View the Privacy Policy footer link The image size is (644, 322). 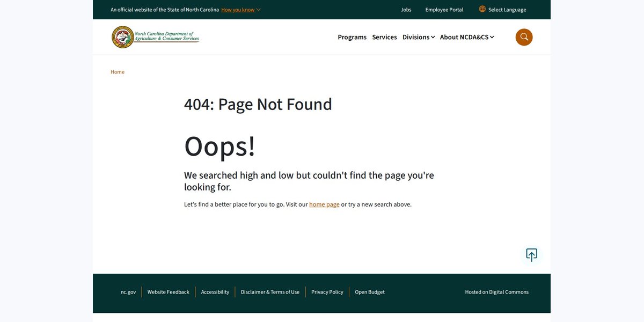point(327,292)
